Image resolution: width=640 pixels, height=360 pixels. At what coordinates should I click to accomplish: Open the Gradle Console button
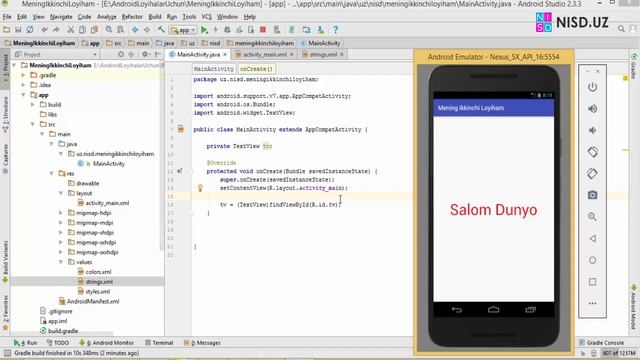601,343
